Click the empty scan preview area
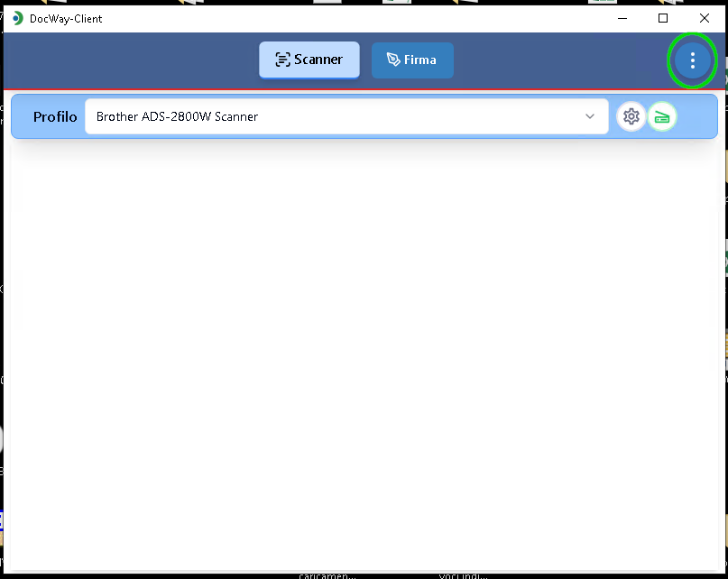This screenshot has width=728, height=579. pyautogui.click(x=364, y=352)
